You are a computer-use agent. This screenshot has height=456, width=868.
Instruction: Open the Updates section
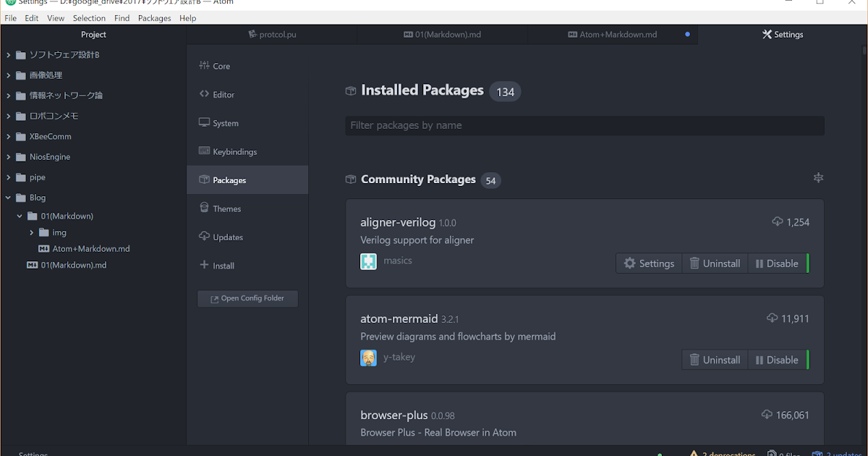pos(247,237)
